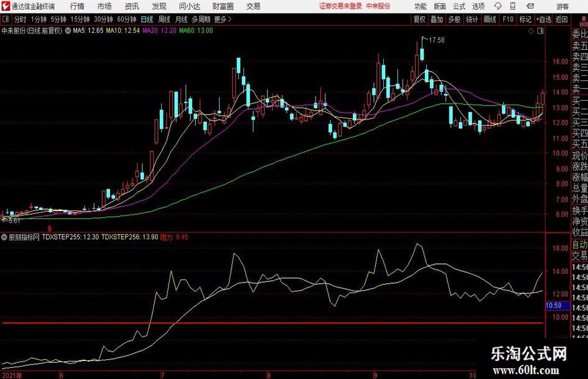This screenshot has height=379, width=588.
Task: Click the MA60: 13.00 indicator label
Action: 196,30
